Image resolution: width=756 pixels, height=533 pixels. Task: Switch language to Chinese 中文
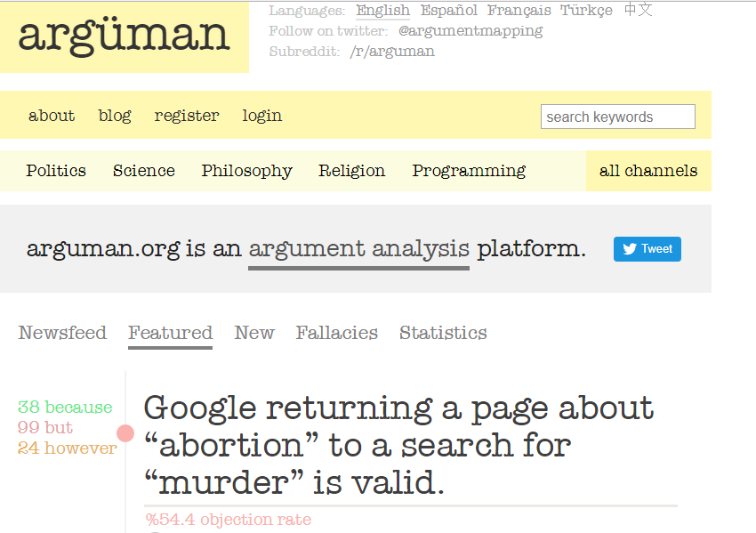[x=638, y=10]
